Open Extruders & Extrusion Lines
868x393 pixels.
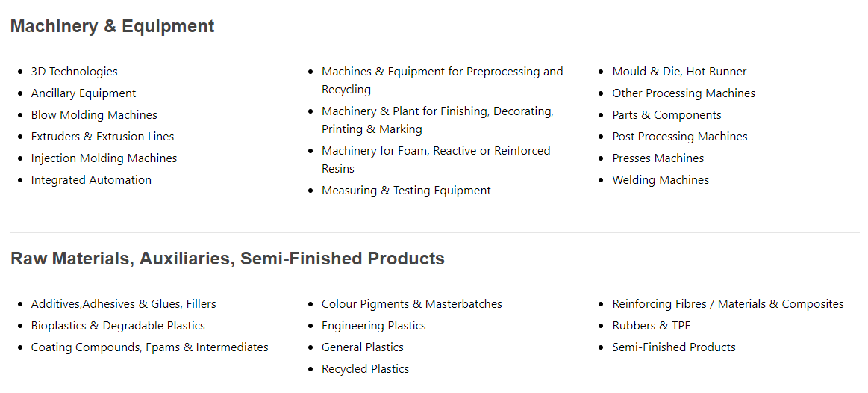(x=102, y=137)
